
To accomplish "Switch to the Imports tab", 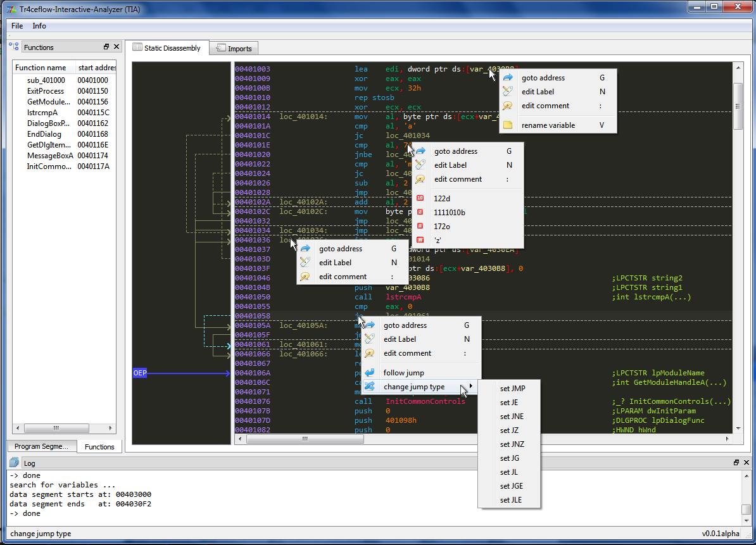I will (x=234, y=48).
